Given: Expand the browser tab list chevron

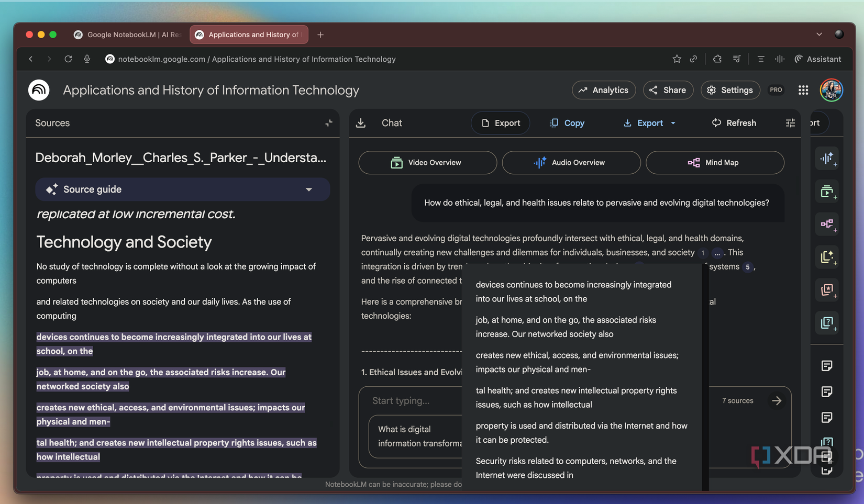Looking at the screenshot, I should (x=819, y=35).
